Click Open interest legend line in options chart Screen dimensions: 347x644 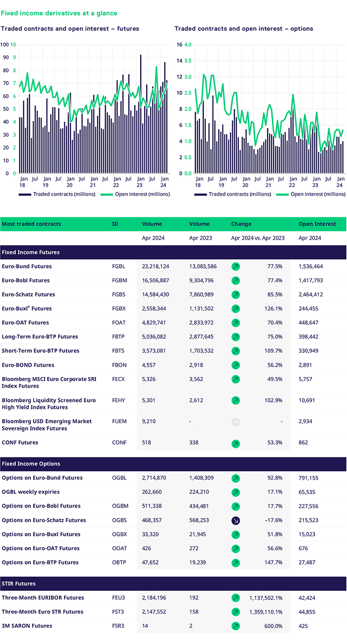coord(283,194)
